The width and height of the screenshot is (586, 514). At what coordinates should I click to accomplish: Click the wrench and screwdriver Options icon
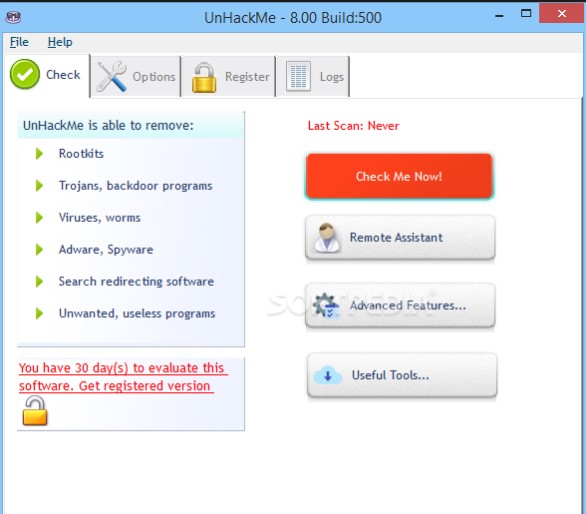pos(111,77)
